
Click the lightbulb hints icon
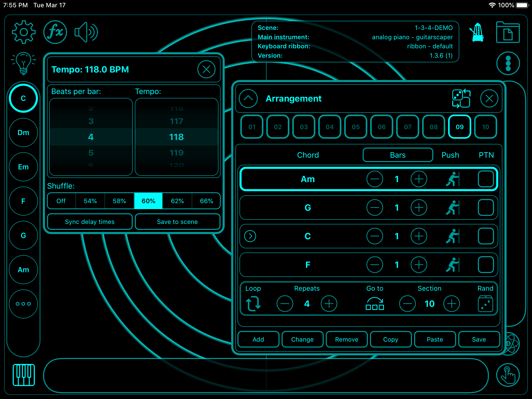23,63
